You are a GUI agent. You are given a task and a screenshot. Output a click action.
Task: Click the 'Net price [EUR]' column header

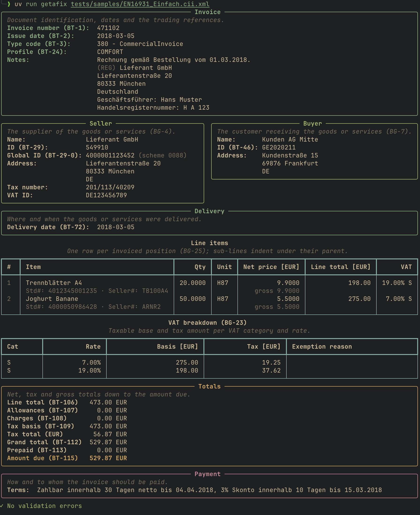point(271,267)
